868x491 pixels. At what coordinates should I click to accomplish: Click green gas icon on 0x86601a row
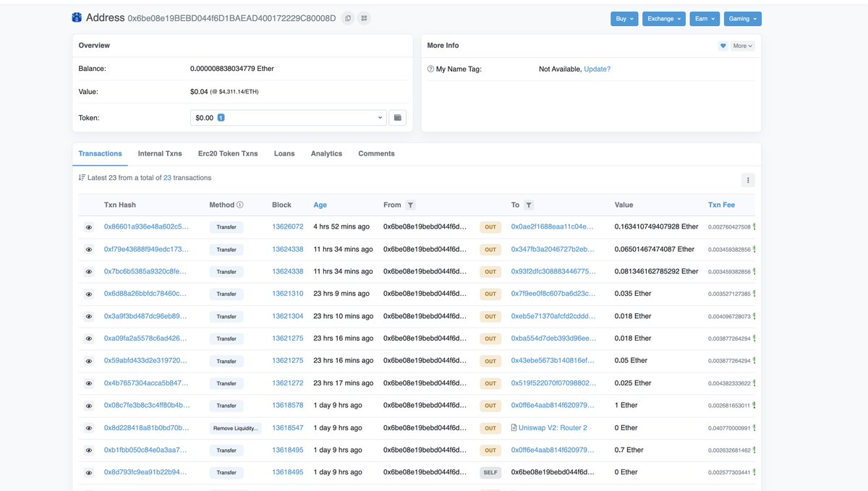(754, 227)
